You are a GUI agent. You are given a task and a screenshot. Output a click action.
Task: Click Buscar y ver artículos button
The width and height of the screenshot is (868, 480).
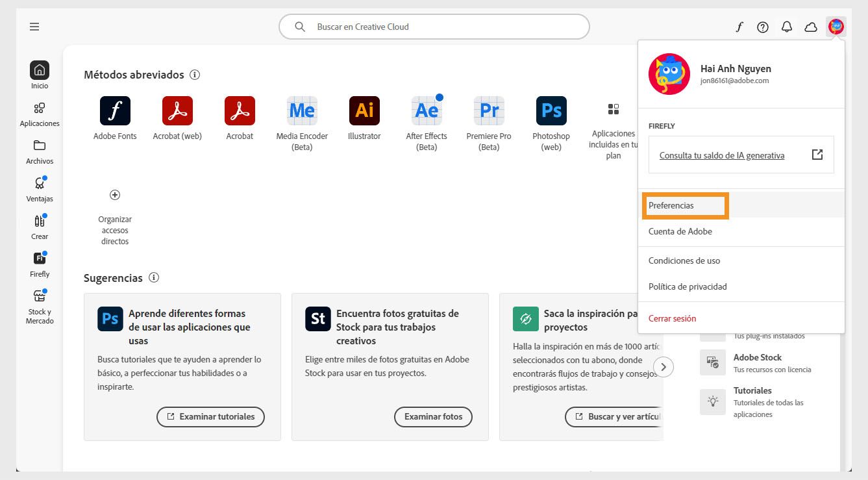pyautogui.click(x=614, y=416)
